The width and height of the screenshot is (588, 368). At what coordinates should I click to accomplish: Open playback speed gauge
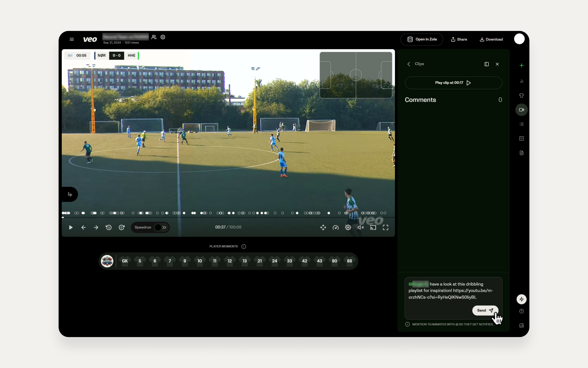coord(336,228)
